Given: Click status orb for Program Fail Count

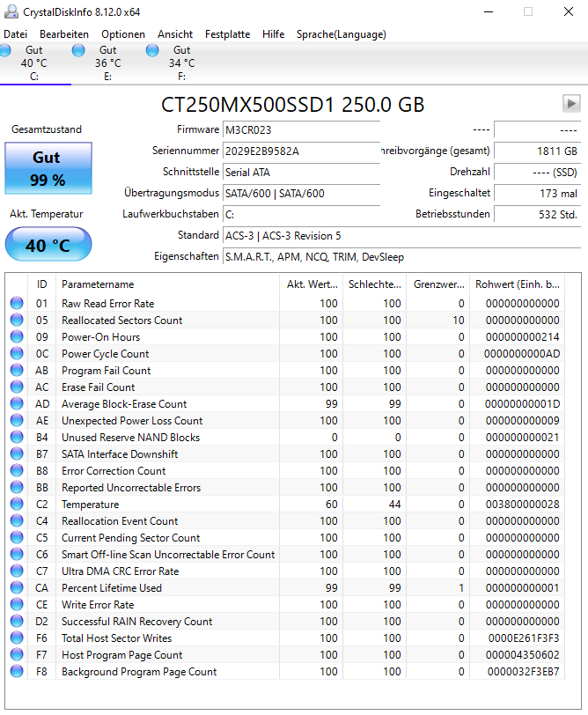Looking at the screenshot, I should (17, 370).
